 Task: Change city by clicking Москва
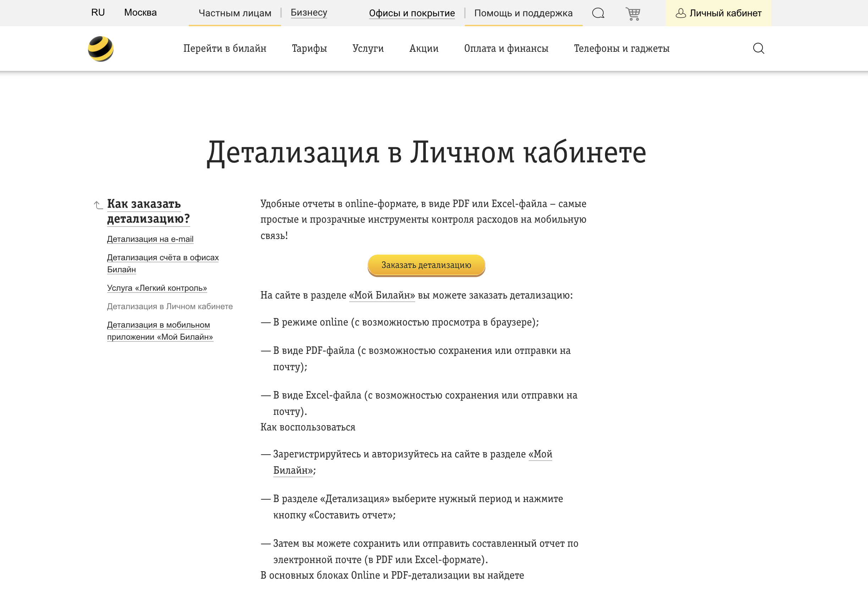(x=140, y=12)
